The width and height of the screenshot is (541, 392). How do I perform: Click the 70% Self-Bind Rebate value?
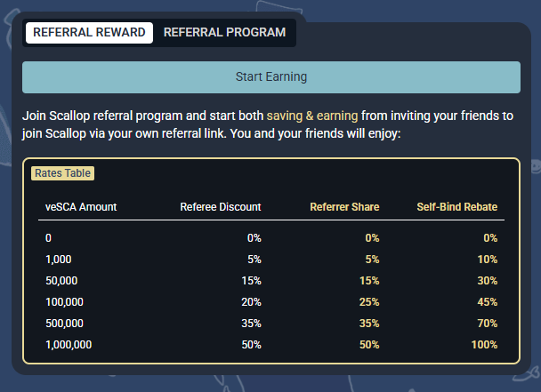[x=488, y=324]
